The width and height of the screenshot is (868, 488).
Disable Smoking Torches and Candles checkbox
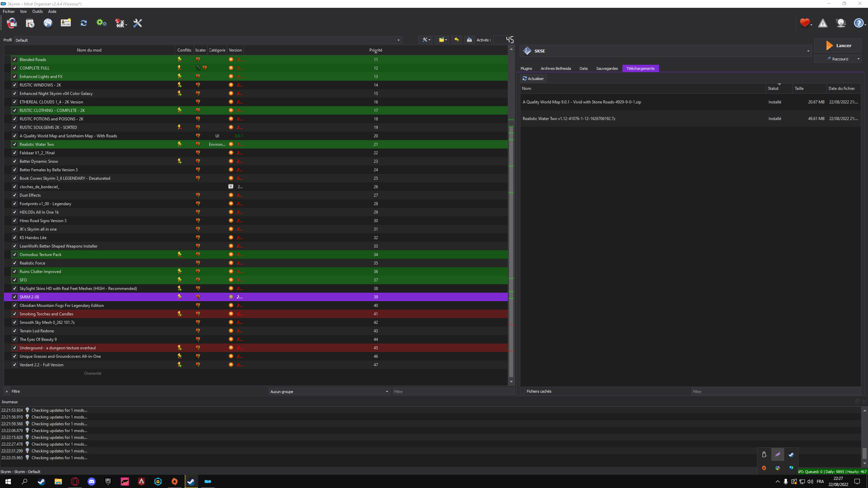(x=15, y=314)
